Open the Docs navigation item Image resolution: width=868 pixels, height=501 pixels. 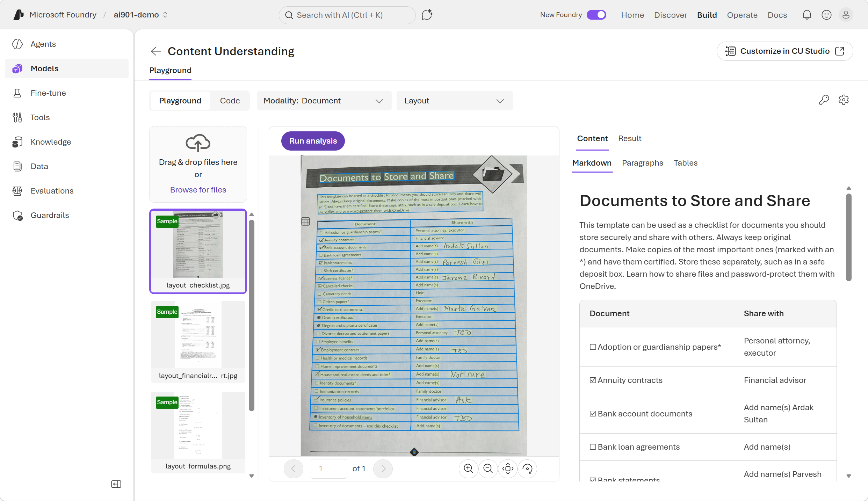point(777,15)
